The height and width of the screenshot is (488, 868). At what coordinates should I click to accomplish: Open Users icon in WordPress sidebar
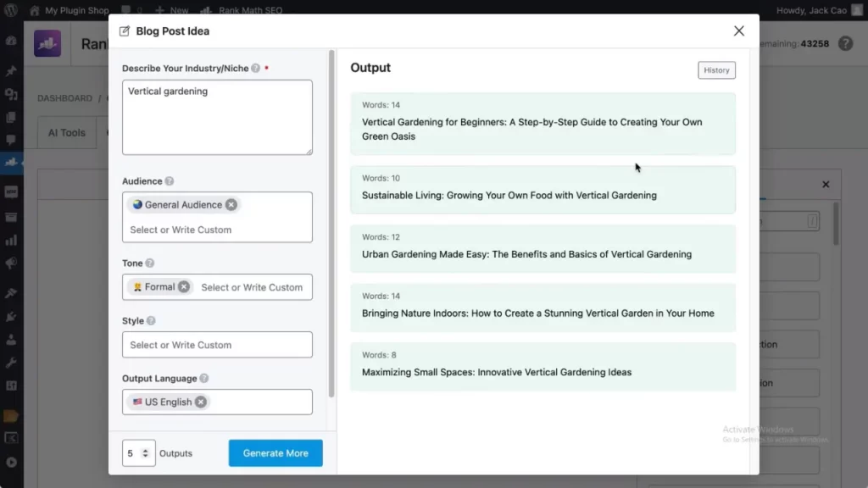[11, 340]
